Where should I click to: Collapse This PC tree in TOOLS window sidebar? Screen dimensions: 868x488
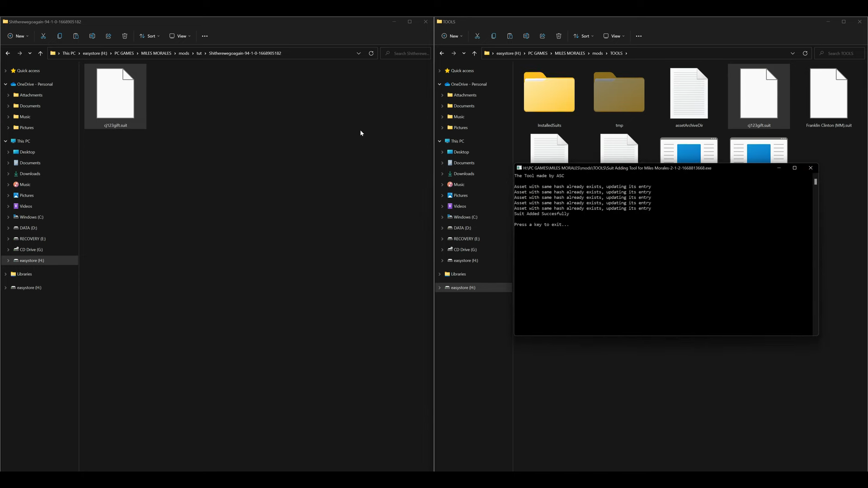(x=439, y=141)
